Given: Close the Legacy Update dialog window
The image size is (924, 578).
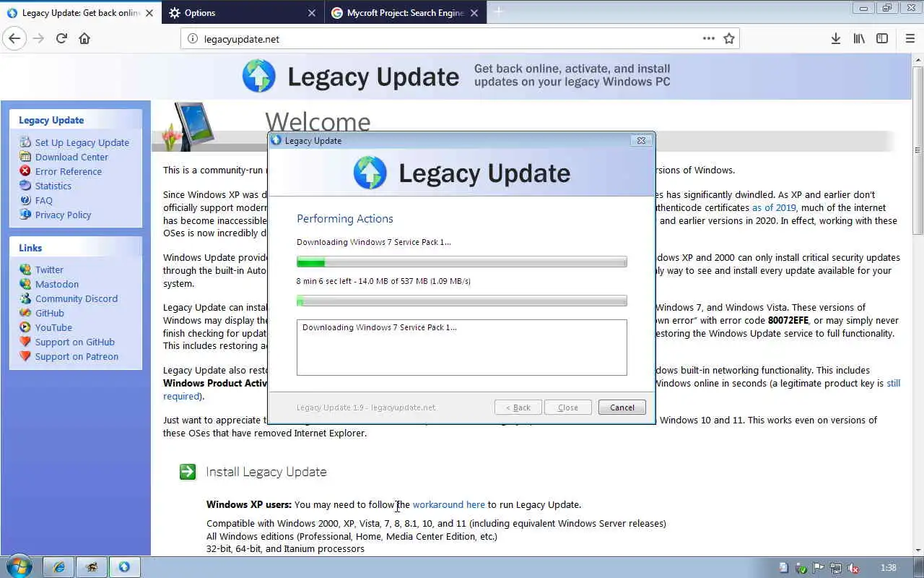Looking at the screenshot, I should pyautogui.click(x=641, y=140).
